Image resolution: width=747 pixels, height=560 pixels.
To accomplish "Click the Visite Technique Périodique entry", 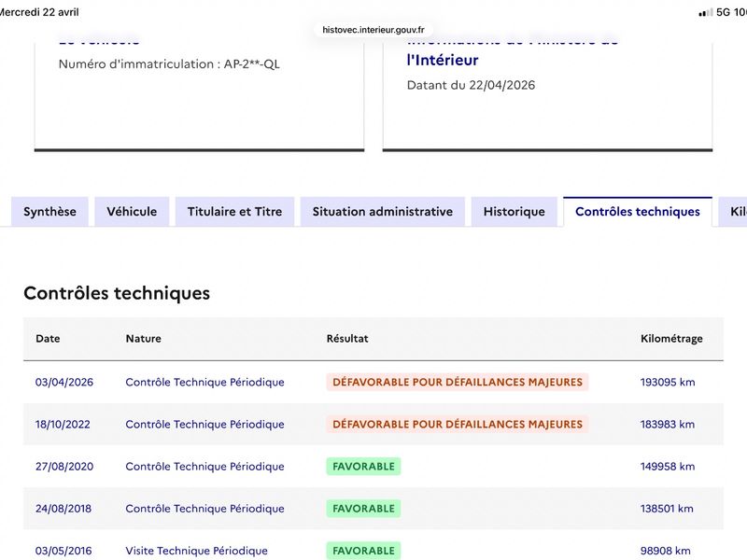I will (x=196, y=551).
